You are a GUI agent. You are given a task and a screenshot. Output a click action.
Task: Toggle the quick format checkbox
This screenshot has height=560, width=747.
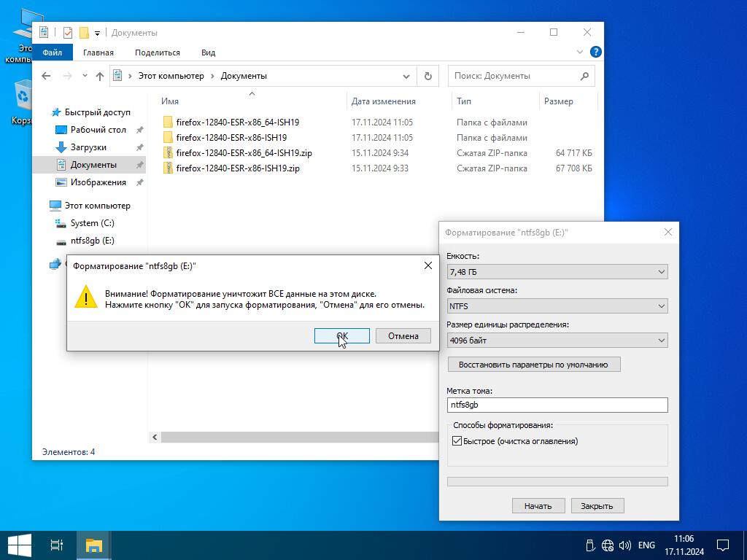(x=457, y=441)
